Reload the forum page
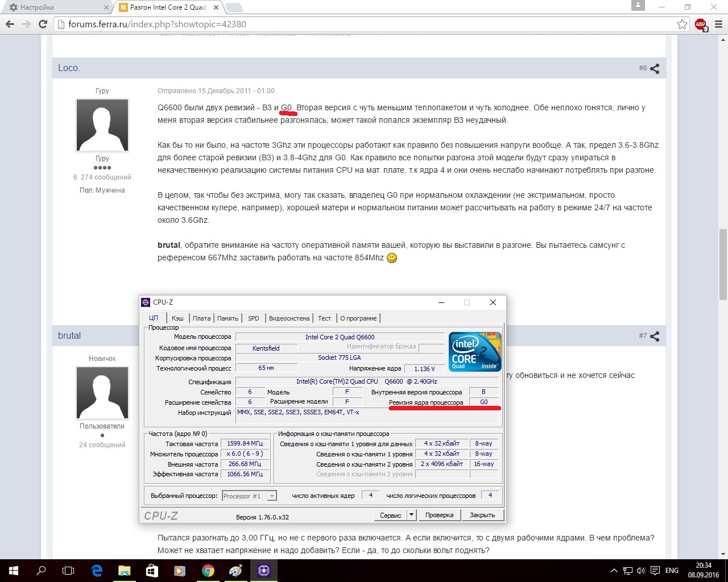Image resolution: width=728 pixels, height=582 pixels. coord(43,24)
